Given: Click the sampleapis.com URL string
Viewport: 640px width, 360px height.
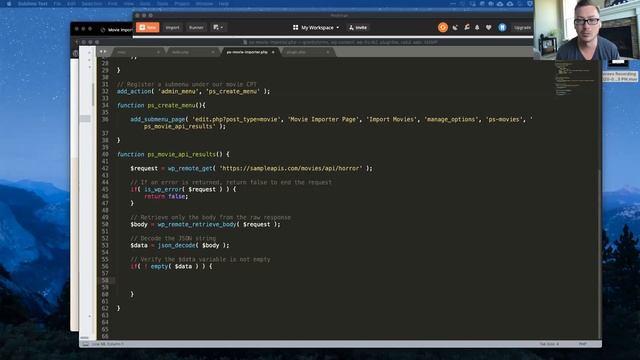Looking at the screenshot, I should pyautogui.click(x=291, y=168).
